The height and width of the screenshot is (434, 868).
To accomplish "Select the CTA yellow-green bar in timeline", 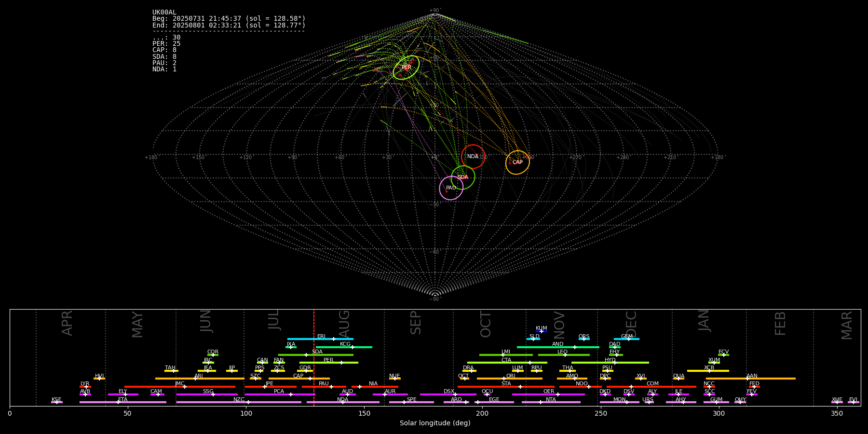I will pos(507,363).
